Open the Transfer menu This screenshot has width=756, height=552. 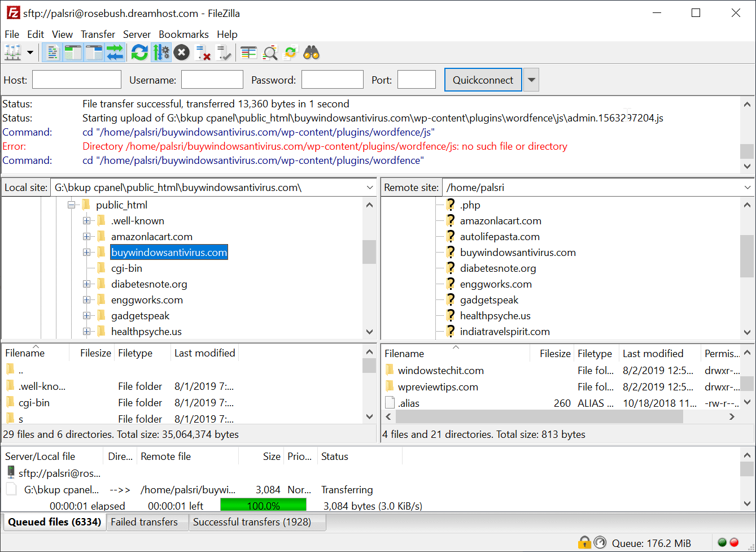point(97,34)
